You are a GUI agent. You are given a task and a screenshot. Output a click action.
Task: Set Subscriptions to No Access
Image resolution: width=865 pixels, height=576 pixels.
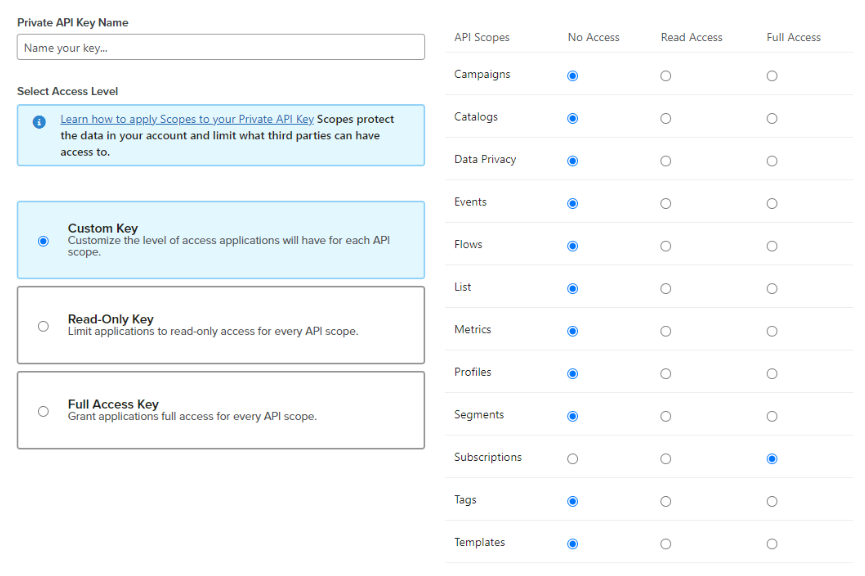(572, 459)
